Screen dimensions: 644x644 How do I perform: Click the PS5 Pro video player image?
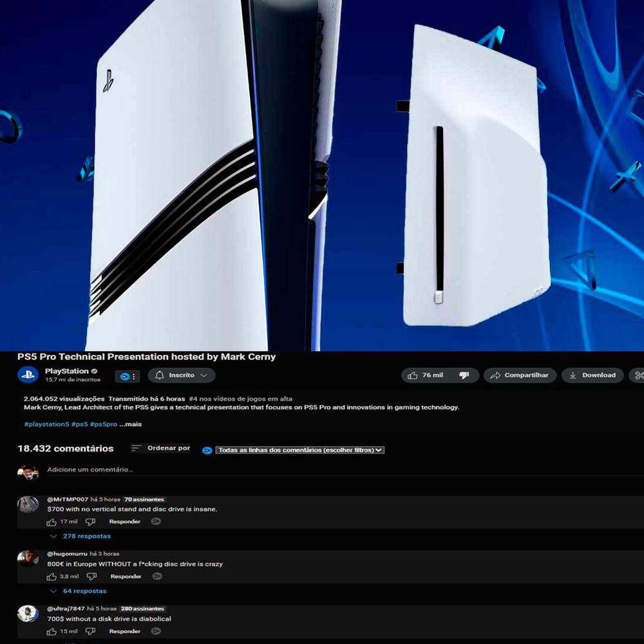[322, 175]
